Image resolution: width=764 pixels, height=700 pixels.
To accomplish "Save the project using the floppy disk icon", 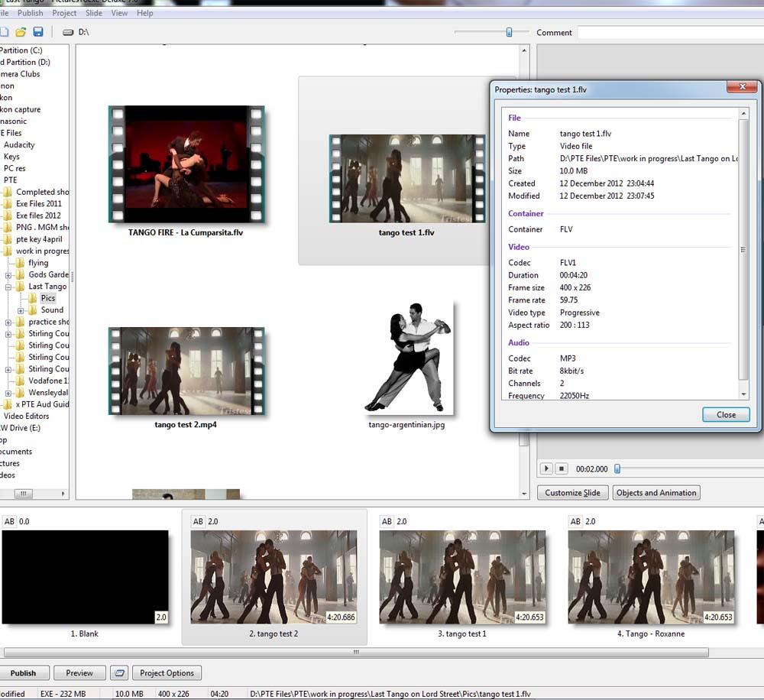I will (x=38, y=32).
